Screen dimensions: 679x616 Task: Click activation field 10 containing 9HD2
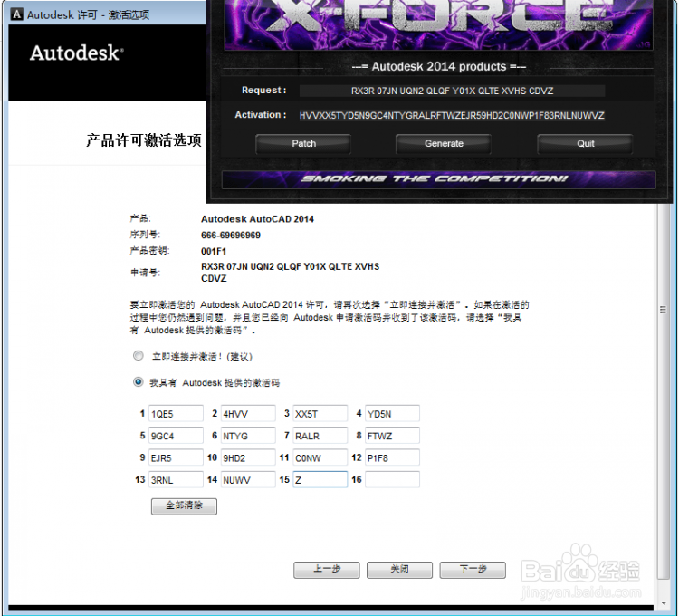[x=248, y=457]
